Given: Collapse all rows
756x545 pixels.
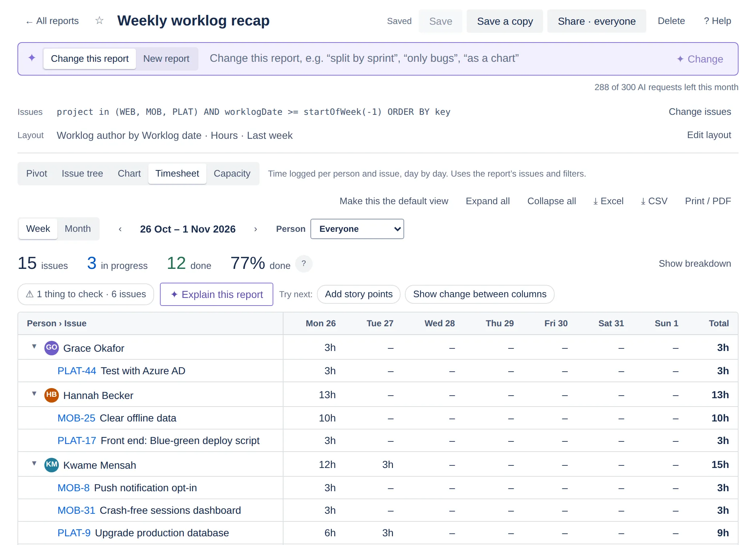Looking at the screenshot, I should point(552,201).
